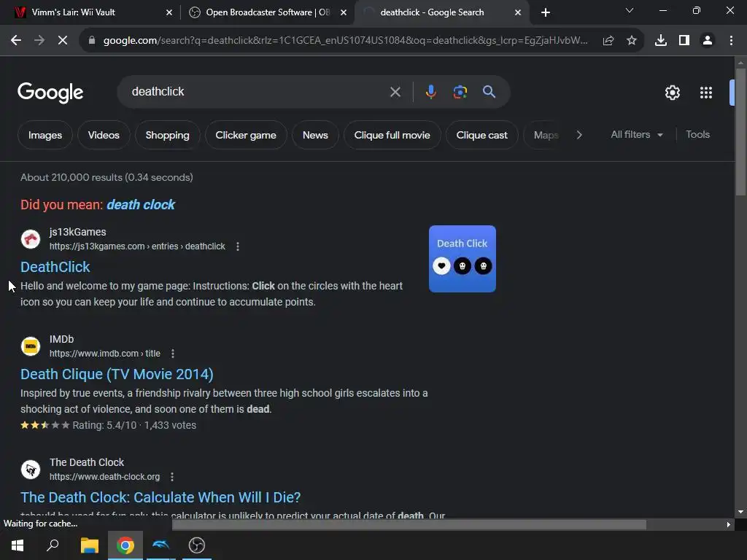This screenshot has height=560, width=747.
Task: Search by image with Google Lens
Action: [x=460, y=91]
